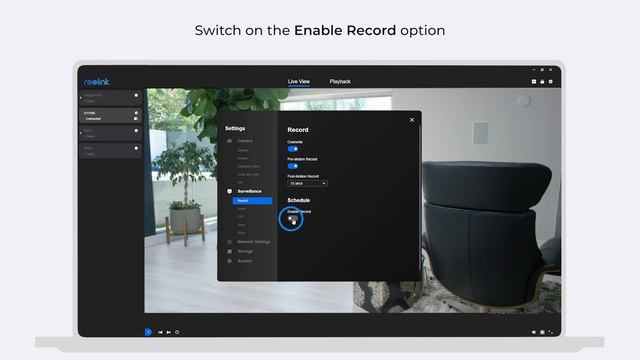Viewport: 640px width, 360px height.
Task: Disable the Pre-Motion Record switch
Action: click(293, 166)
